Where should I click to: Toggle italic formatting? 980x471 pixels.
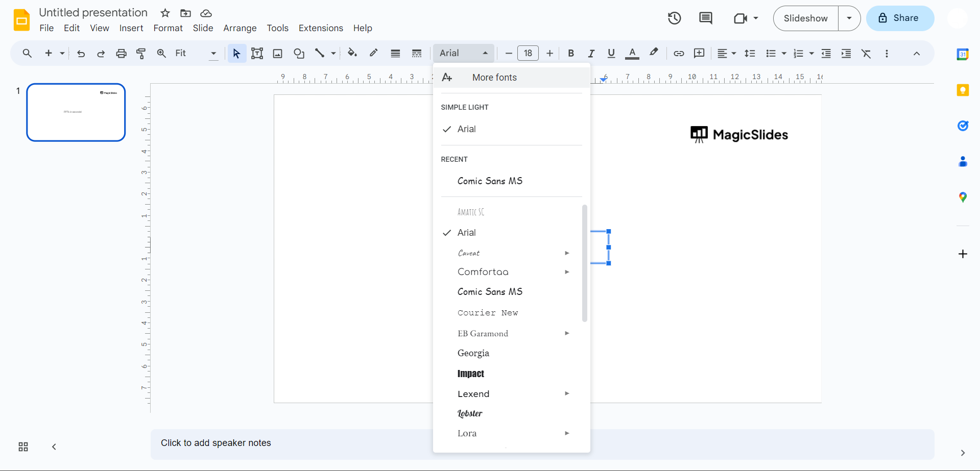[x=591, y=53]
